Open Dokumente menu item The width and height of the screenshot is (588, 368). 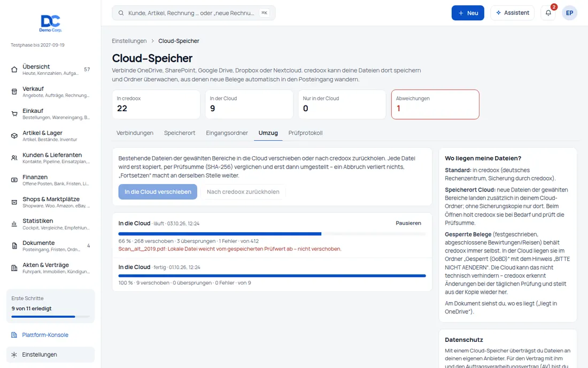click(51, 246)
